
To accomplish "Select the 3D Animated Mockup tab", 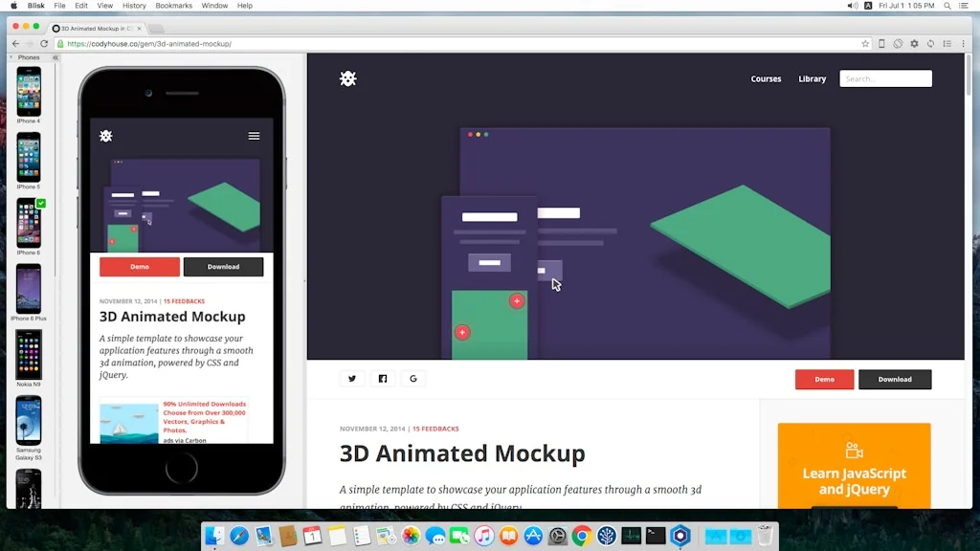I will pos(94,29).
